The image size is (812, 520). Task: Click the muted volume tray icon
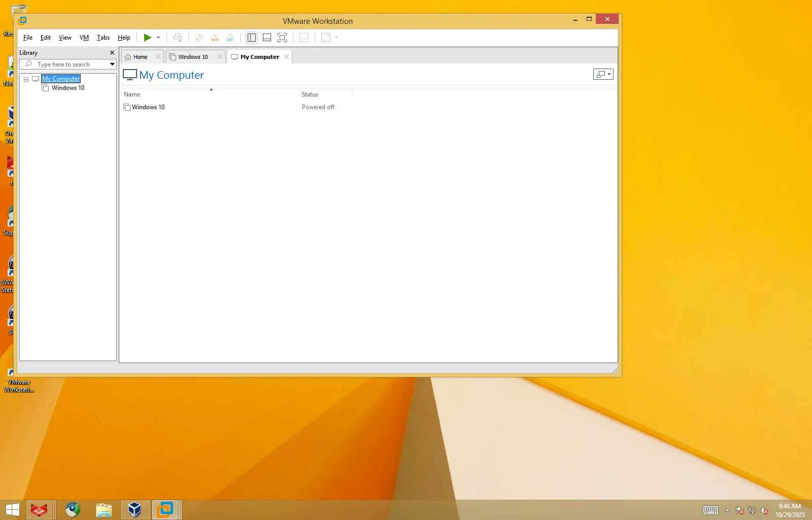tap(764, 510)
